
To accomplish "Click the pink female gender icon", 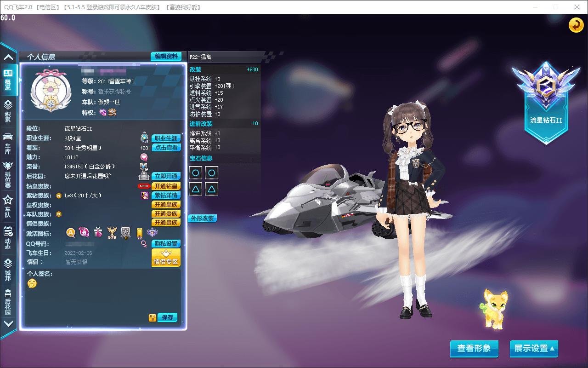I will tap(144, 244).
